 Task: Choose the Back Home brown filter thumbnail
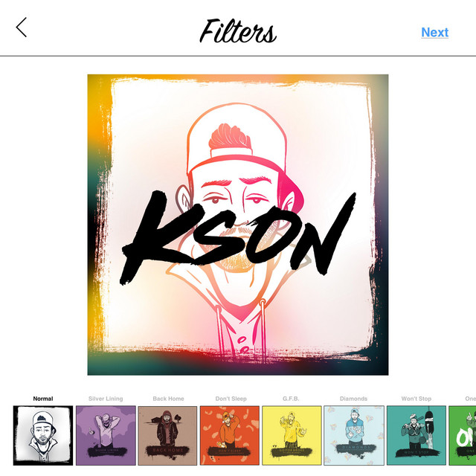pyautogui.click(x=167, y=435)
